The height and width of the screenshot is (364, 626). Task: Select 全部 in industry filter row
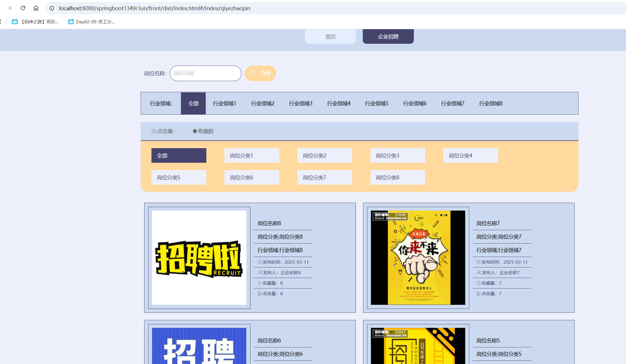coord(193,104)
